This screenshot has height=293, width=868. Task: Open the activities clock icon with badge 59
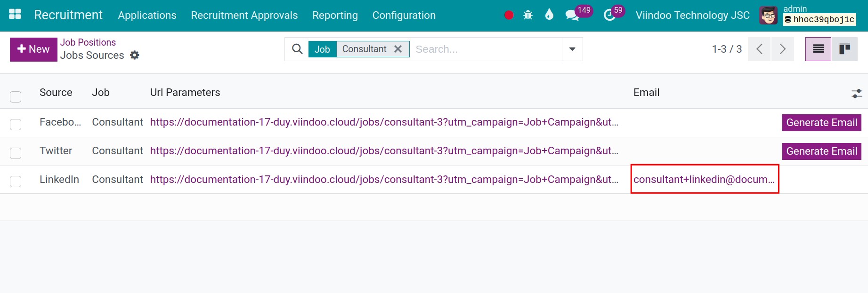pyautogui.click(x=609, y=16)
